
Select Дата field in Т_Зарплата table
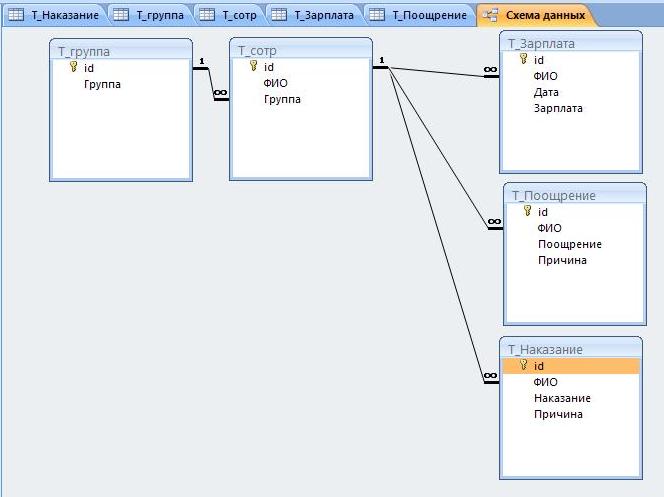tap(571, 92)
